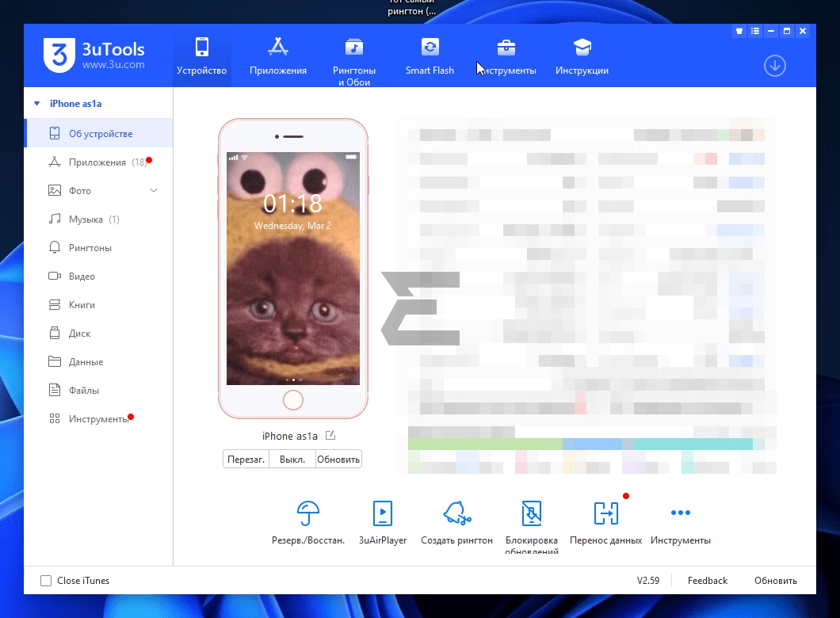This screenshot has width=840, height=618.
Task: Open Книги in the sidebar
Action: pyautogui.click(x=98, y=305)
